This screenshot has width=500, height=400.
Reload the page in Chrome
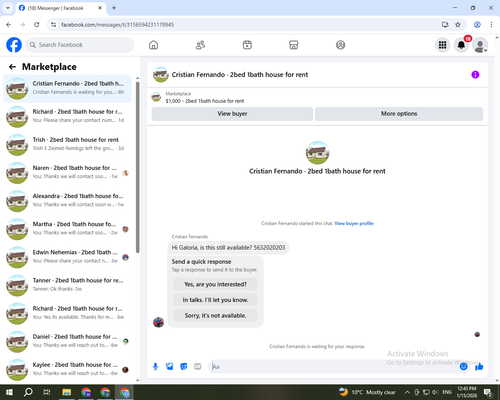(37, 25)
